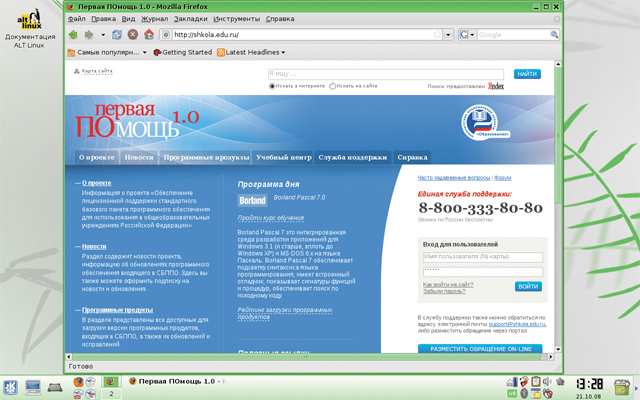Follow Пройти курс обучения link
640x400 pixels.
point(271,218)
